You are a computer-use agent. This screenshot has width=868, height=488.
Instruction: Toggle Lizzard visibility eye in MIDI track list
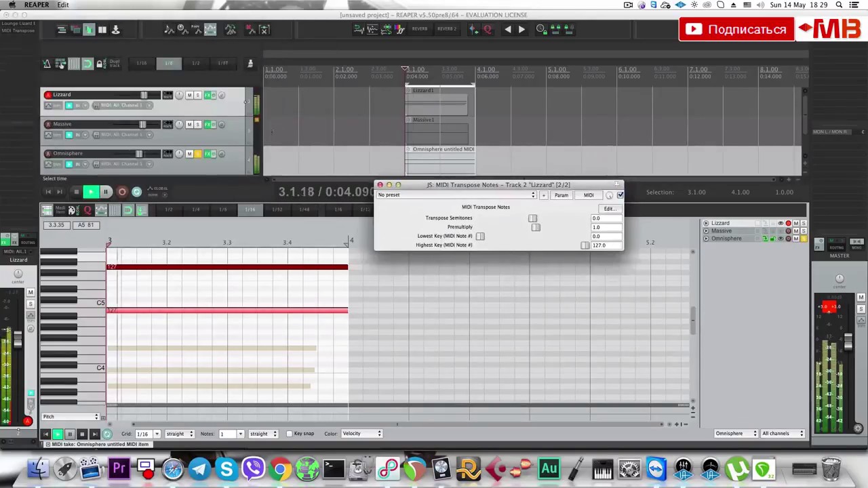781,223
